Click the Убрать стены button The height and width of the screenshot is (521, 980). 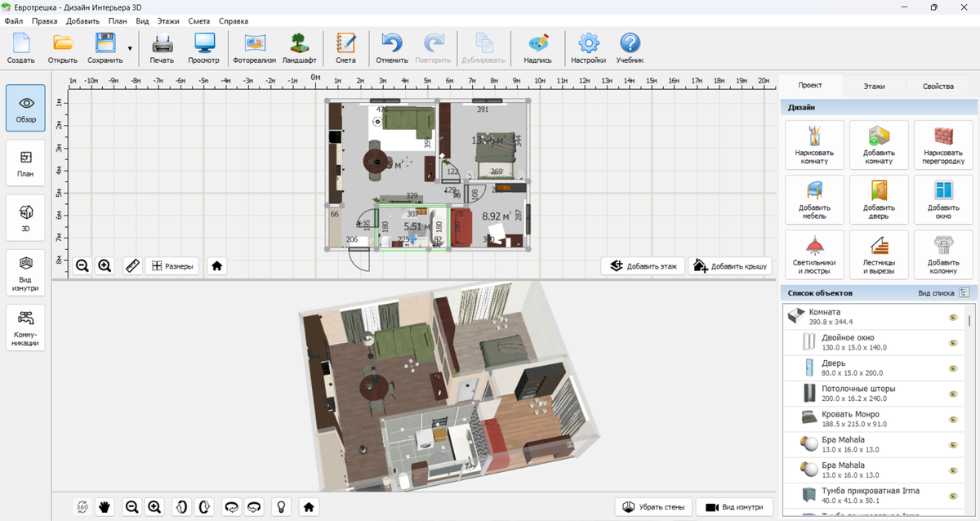tap(653, 506)
